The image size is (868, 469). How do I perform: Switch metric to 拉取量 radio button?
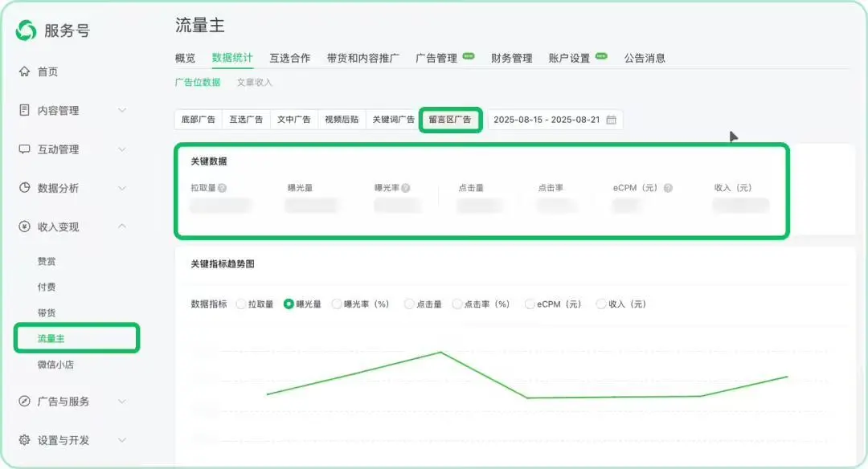click(241, 304)
